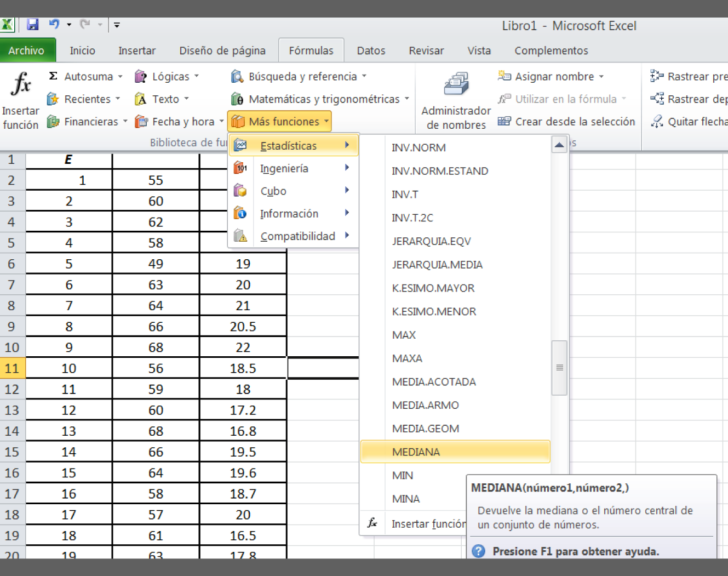Select the MAX function

(x=455, y=335)
